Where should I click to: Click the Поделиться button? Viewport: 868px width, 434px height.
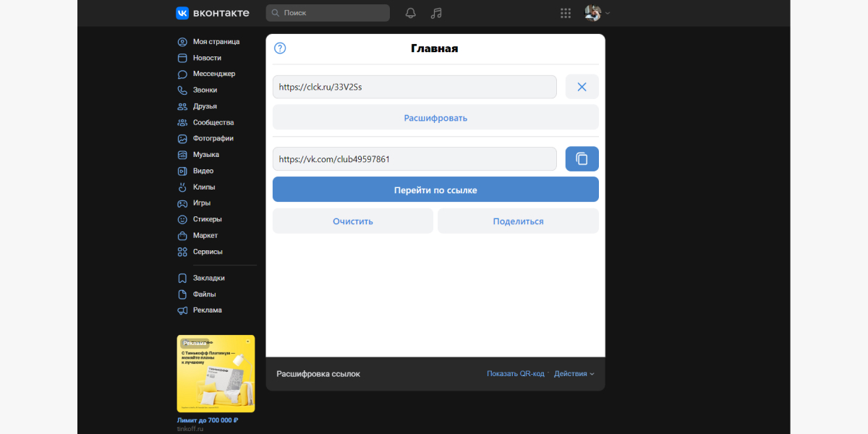coord(518,221)
